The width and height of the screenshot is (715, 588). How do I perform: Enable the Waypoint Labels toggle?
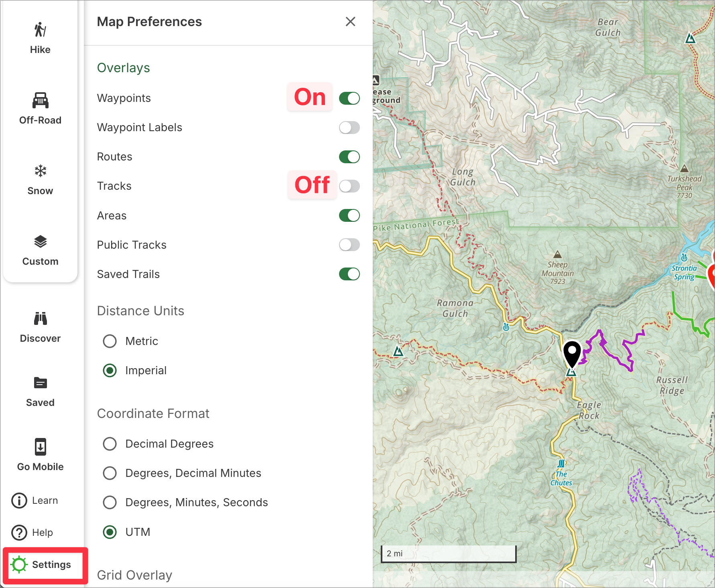(x=349, y=128)
